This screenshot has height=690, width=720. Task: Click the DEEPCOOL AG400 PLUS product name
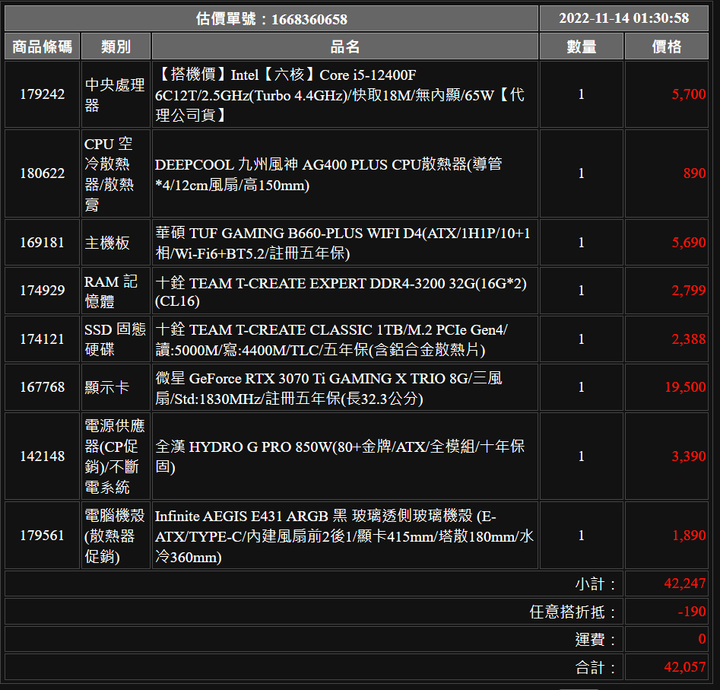click(x=328, y=174)
